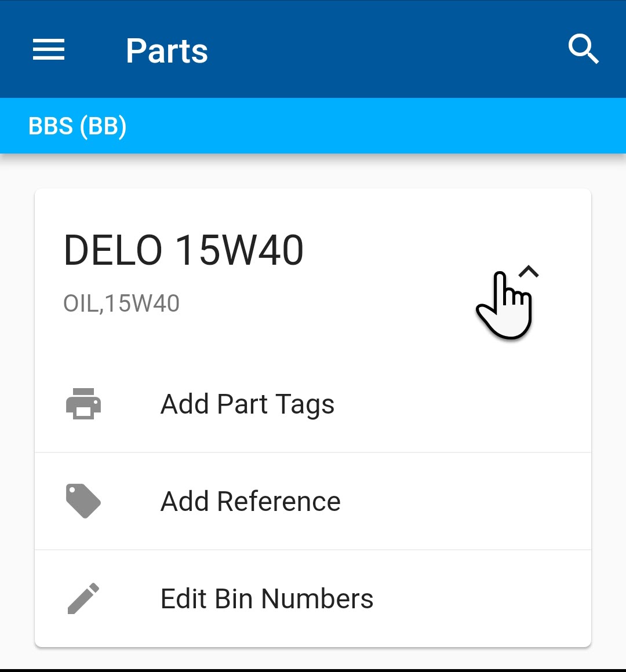
Task: Click blank row space right of Add Reference
Action: tap(464, 502)
